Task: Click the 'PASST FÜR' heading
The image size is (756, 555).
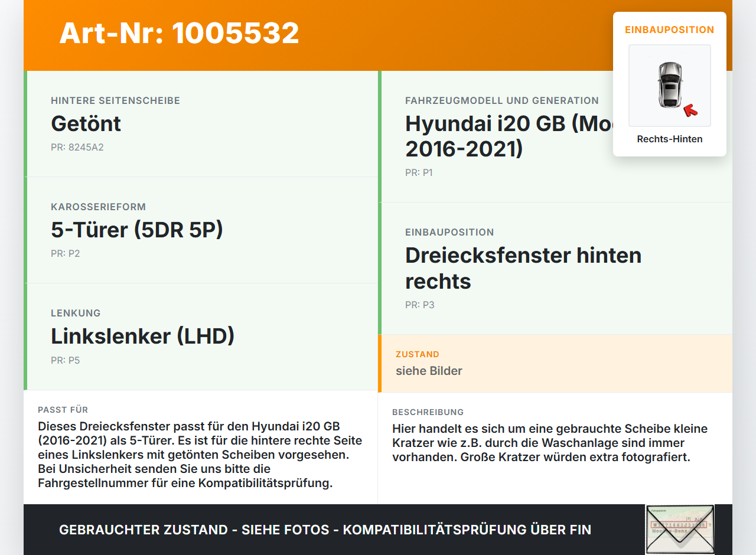Action: click(63, 410)
